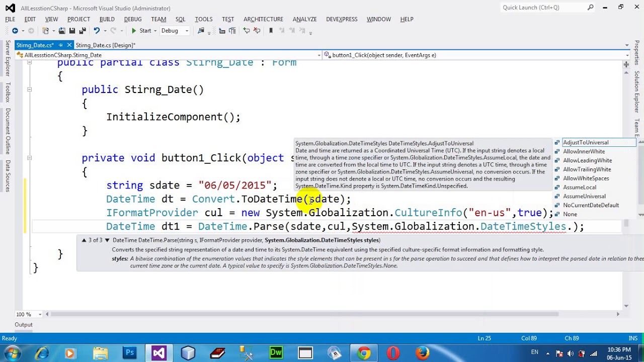The image size is (644, 362).
Task: Collapse the Stirng_Date() constructor outline
Action: click(x=29, y=89)
